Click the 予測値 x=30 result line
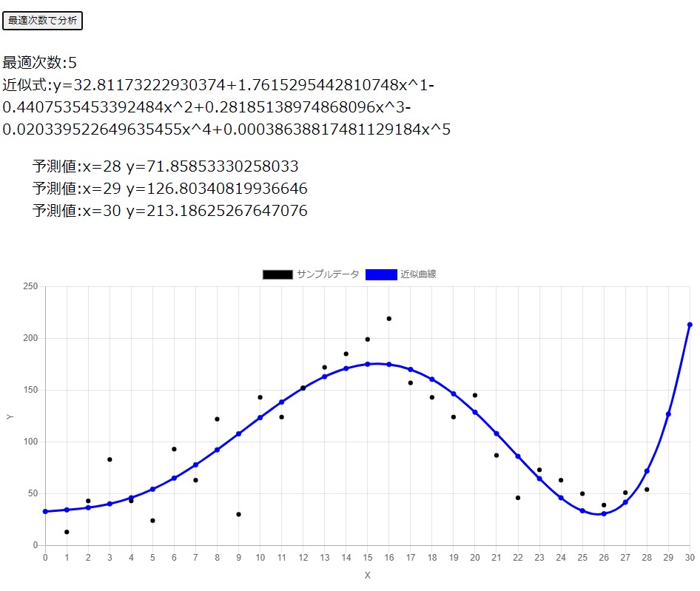Image resolution: width=700 pixels, height=591 pixels. point(169,211)
